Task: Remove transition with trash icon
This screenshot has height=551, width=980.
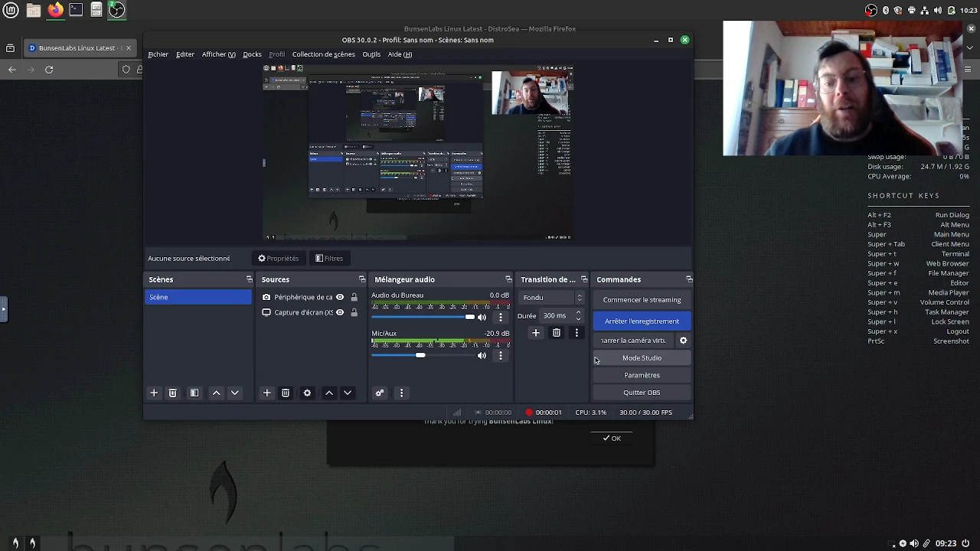Action: pyautogui.click(x=557, y=333)
